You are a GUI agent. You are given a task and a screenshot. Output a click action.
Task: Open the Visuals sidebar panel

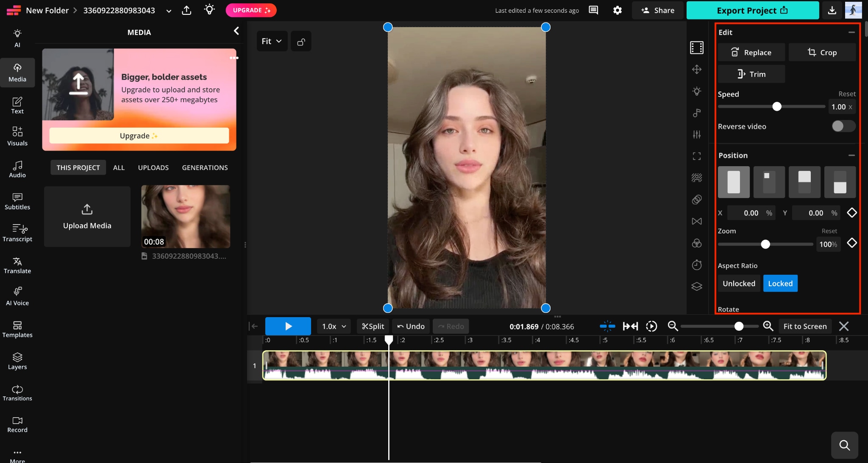(17, 136)
